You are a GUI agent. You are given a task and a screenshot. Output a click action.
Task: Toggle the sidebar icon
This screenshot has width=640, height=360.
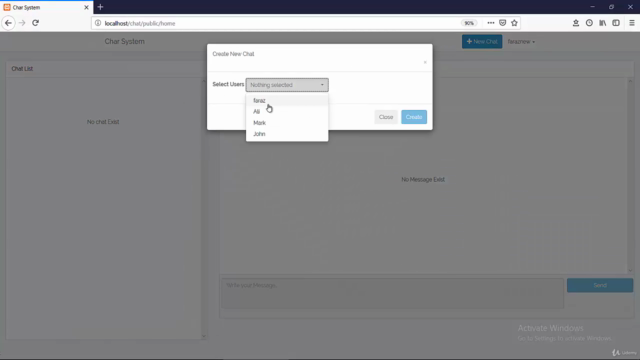(616, 23)
